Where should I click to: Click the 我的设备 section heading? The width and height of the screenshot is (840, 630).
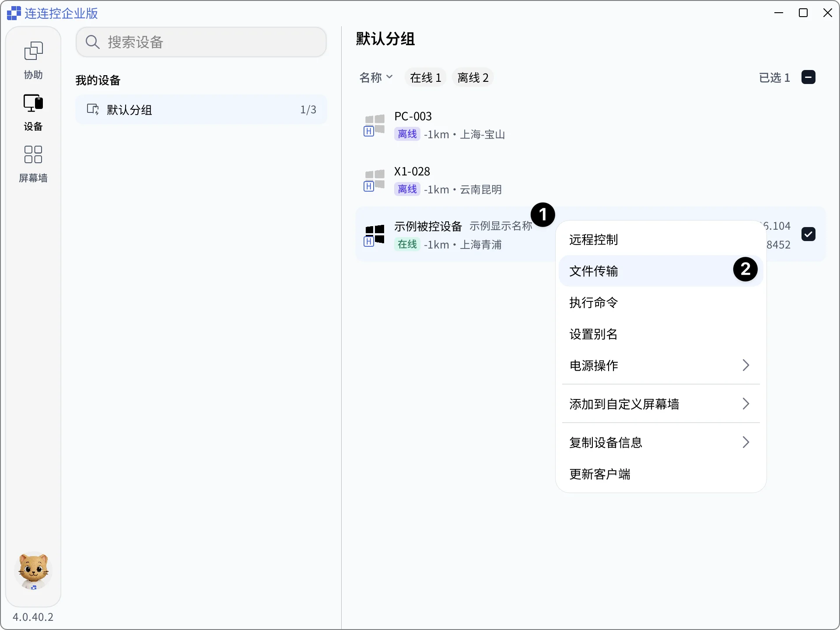coord(98,80)
